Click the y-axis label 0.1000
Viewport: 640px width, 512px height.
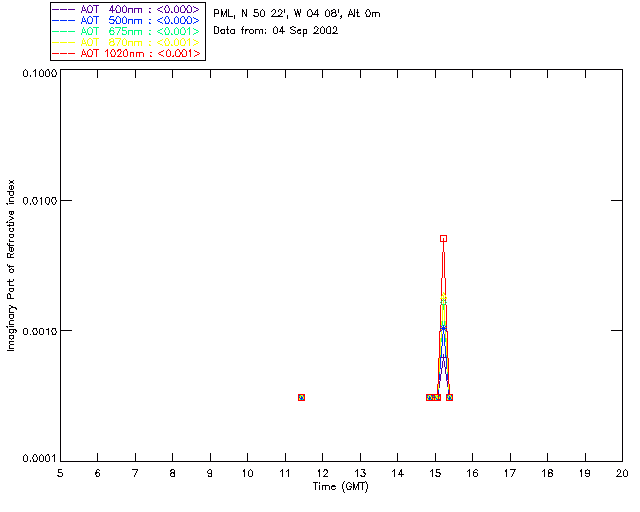point(39,73)
